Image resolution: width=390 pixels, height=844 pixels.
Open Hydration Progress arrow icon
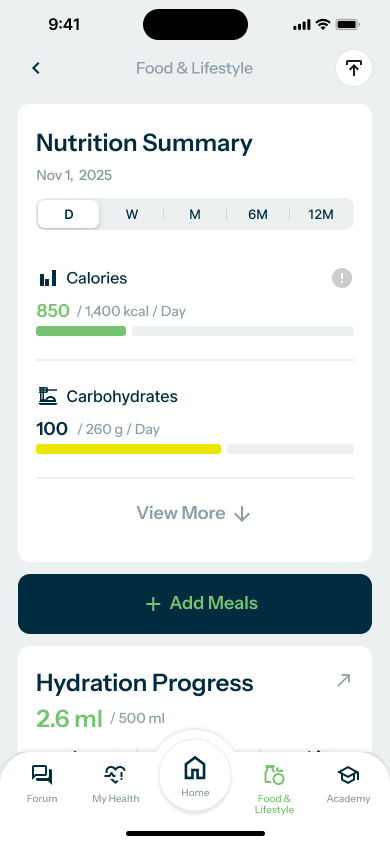coord(343,680)
